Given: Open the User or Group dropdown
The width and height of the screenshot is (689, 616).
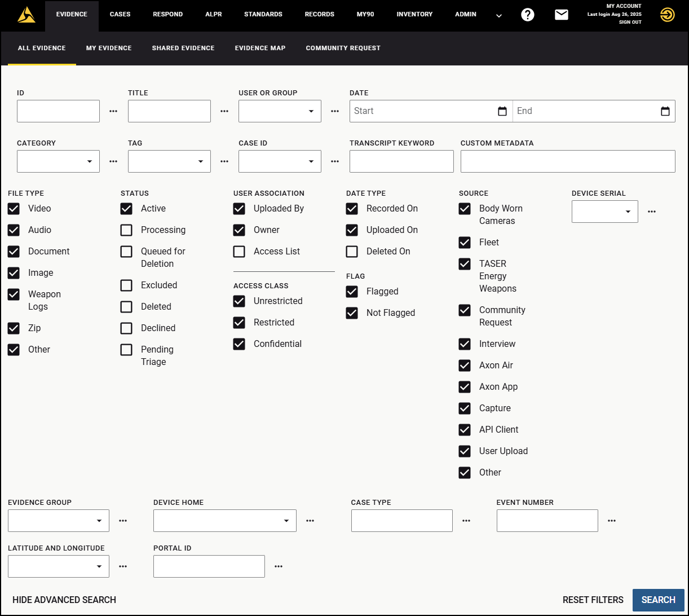Looking at the screenshot, I should [280, 111].
